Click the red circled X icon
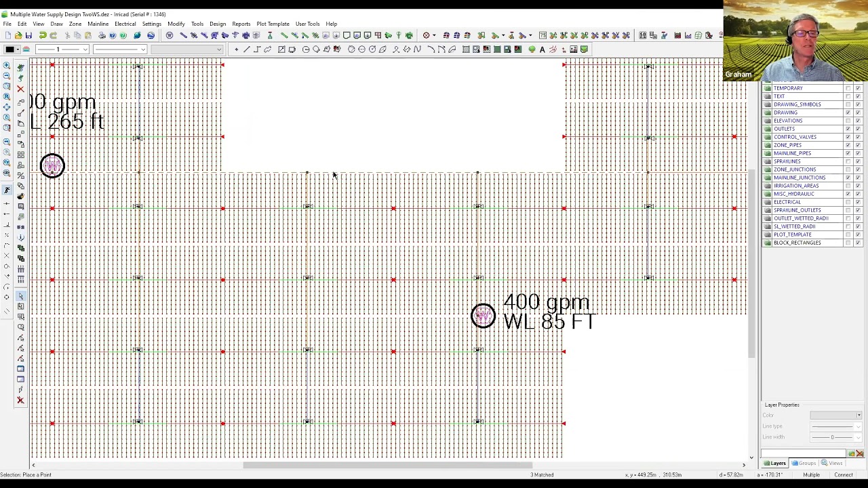The height and width of the screenshot is (488, 868). tap(427, 35)
